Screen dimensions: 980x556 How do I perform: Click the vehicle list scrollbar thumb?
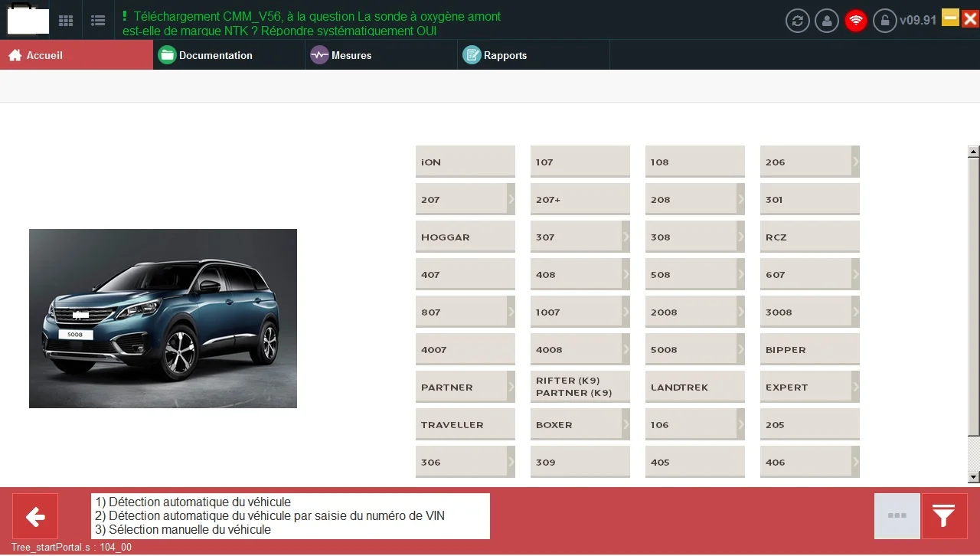coord(974,297)
